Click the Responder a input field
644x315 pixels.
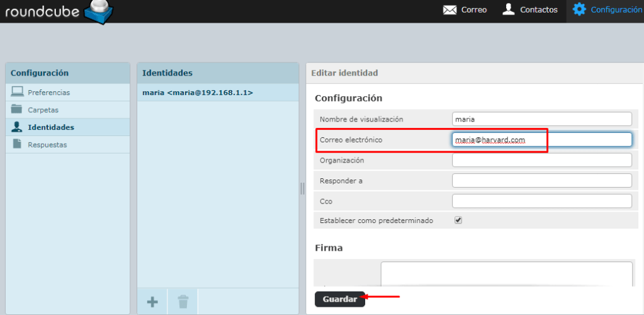pos(541,181)
